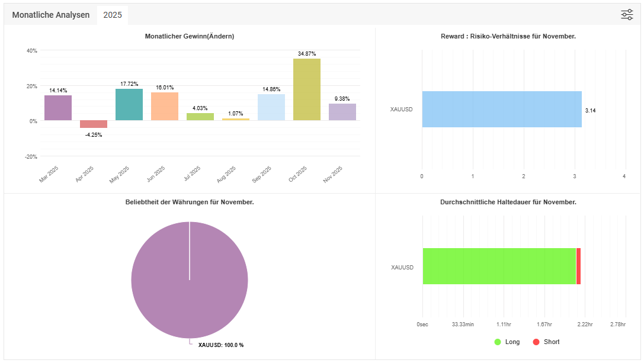Click the March 2025 purple bar

click(x=58, y=108)
